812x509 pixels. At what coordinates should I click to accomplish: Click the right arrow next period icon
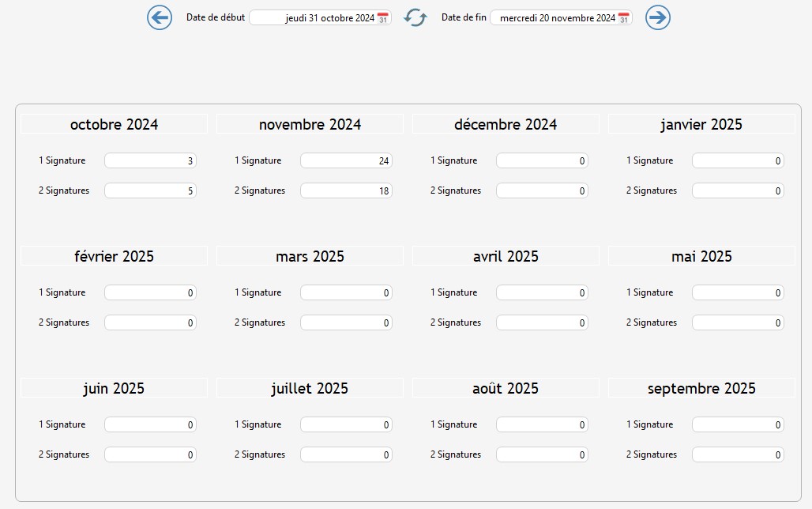pyautogui.click(x=657, y=17)
